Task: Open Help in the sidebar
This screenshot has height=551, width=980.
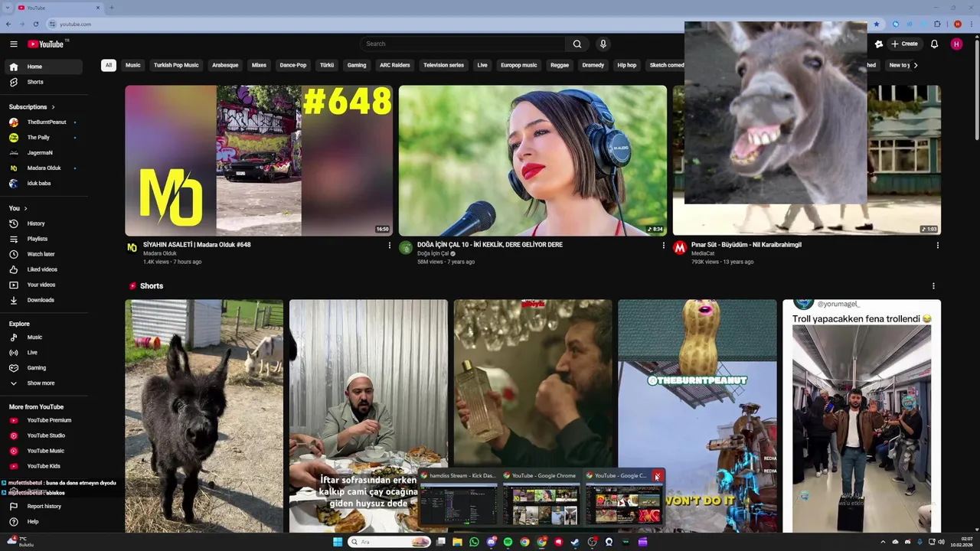Action: click(x=44, y=521)
